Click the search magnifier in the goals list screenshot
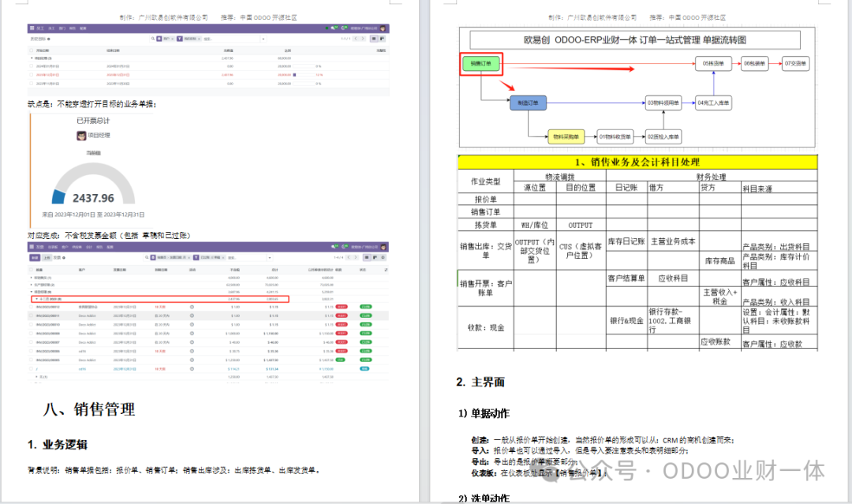Screen dimensions: 852x504 (x=153, y=39)
